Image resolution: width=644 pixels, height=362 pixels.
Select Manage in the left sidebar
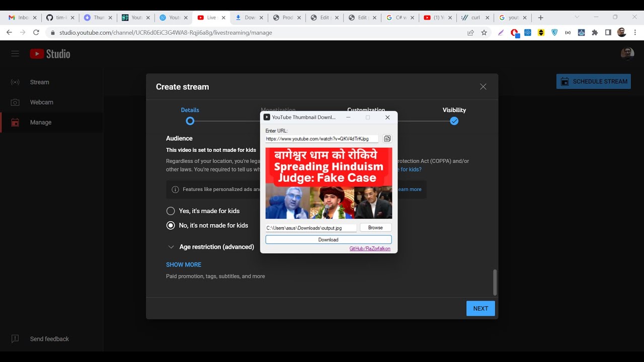[x=40, y=122]
